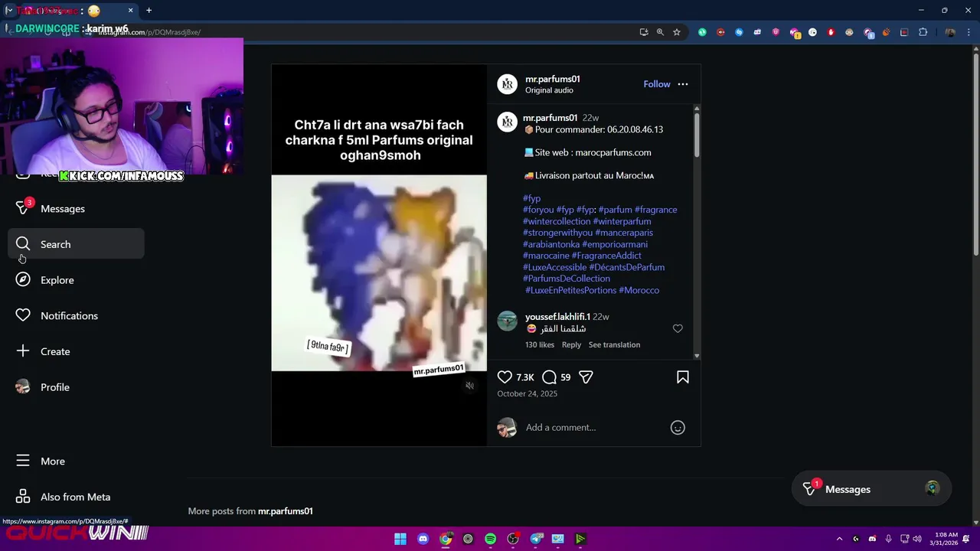Like the post with heart icon
Screen dimensions: 980x551
505,377
